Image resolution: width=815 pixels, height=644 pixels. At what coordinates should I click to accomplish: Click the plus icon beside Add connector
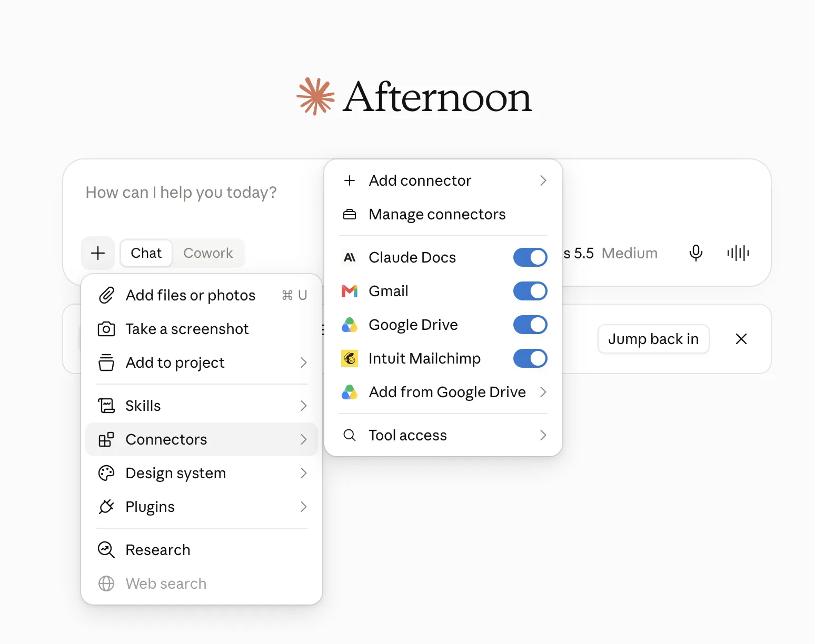pyautogui.click(x=350, y=180)
